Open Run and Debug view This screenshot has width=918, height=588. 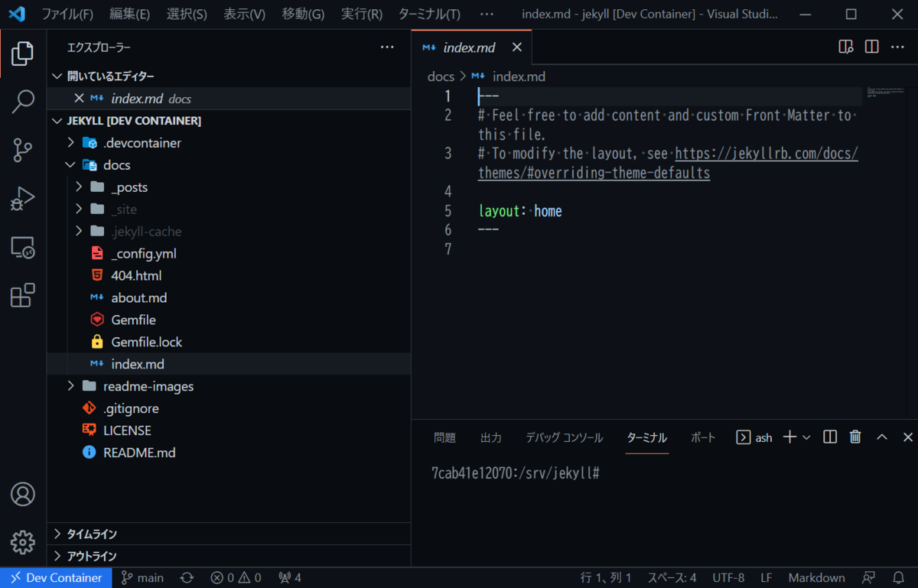pos(23,199)
